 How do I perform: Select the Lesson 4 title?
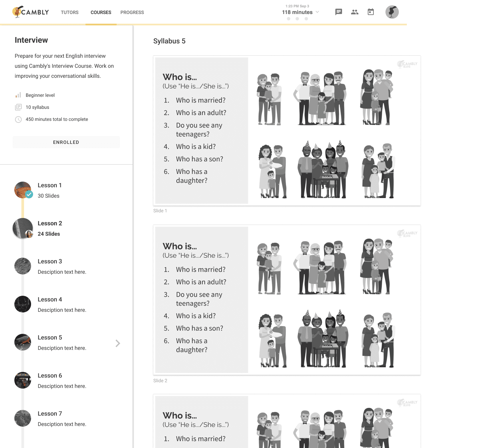pos(50,299)
